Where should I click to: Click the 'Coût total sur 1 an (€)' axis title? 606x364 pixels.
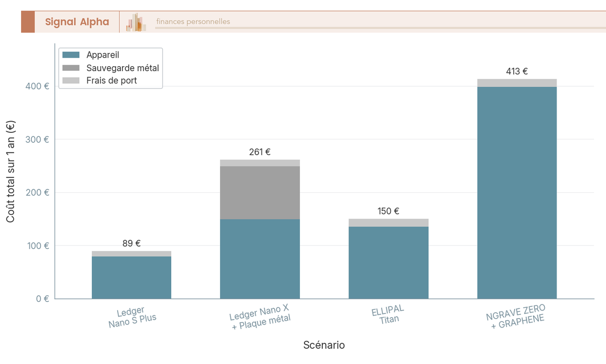click(x=11, y=171)
